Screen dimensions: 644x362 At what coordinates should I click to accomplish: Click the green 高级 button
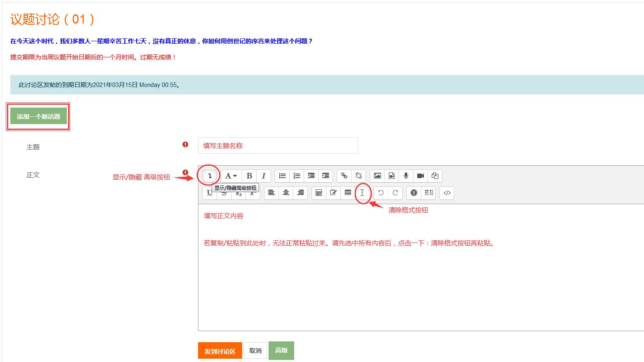pos(281,350)
